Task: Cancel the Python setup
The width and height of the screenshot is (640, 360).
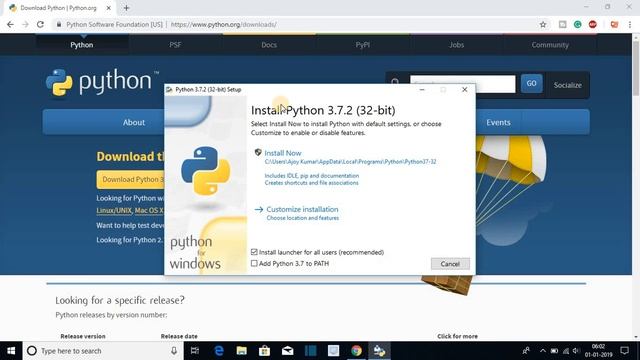Action: [x=450, y=264]
